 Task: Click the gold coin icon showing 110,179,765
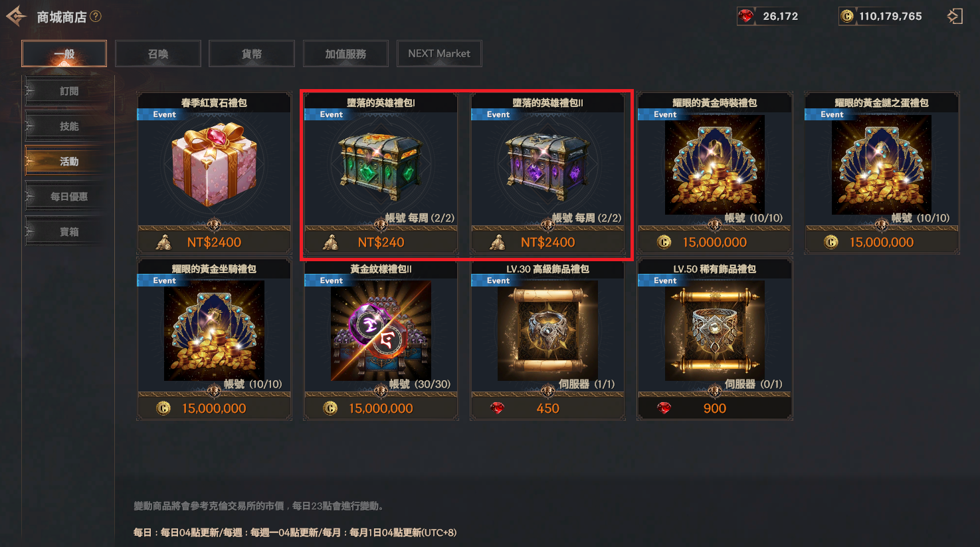[847, 16]
